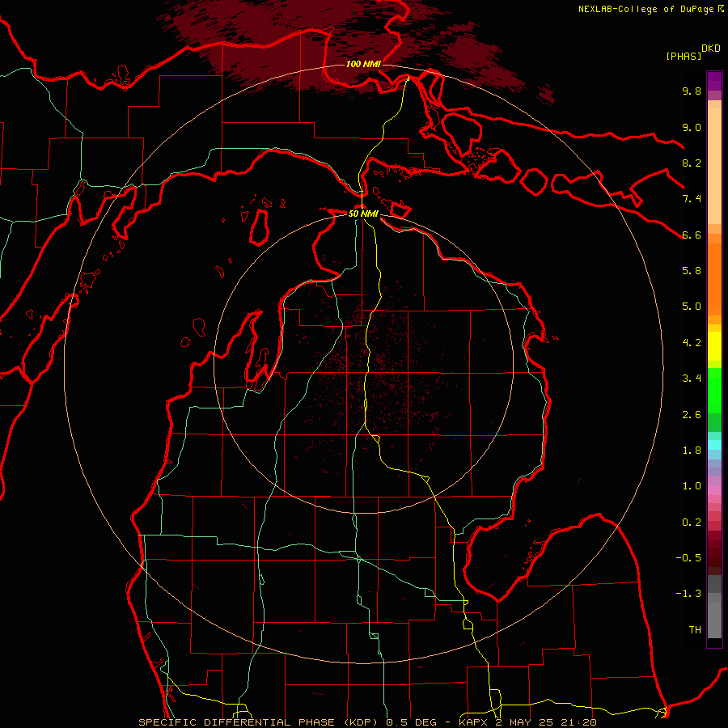
Task: Click the SPECIFIC DIFFERENTIAL PHASE (KDP) caption
Action: click(260, 722)
